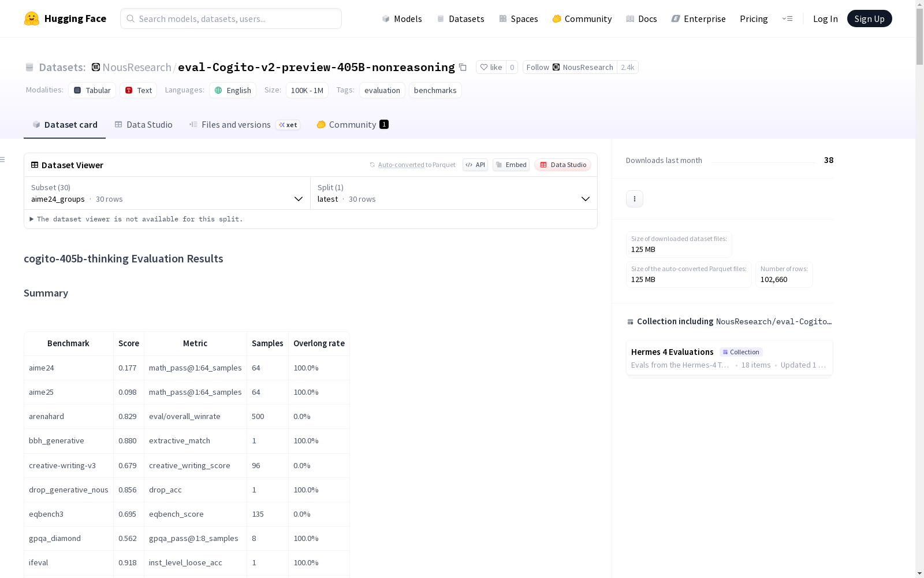Image resolution: width=924 pixels, height=578 pixels.
Task: Click the 100K - 1M size tag
Action: pos(307,90)
